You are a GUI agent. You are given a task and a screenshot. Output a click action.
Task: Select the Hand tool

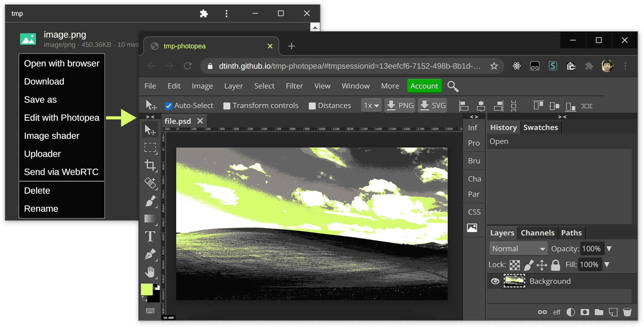(150, 272)
